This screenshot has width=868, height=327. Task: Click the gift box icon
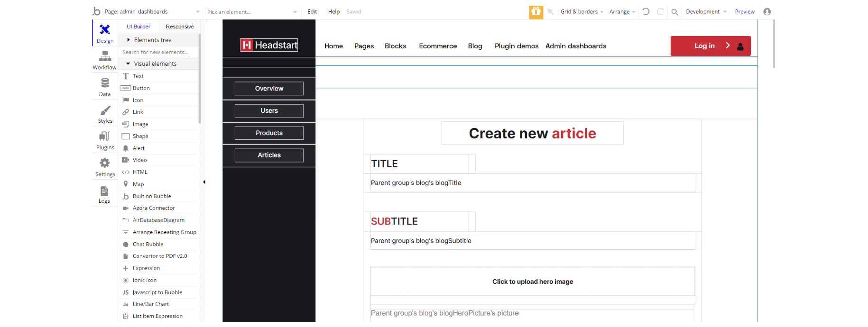point(536,12)
